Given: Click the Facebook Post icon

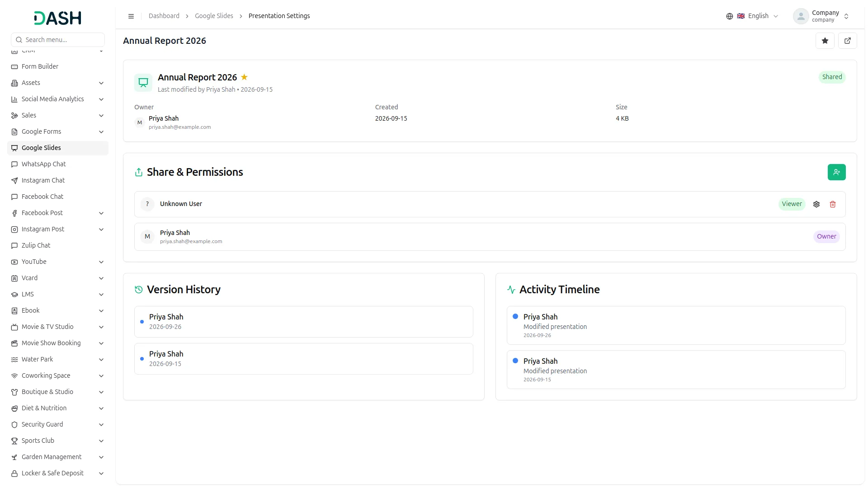Looking at the screenshot, I should coord(14,213).
